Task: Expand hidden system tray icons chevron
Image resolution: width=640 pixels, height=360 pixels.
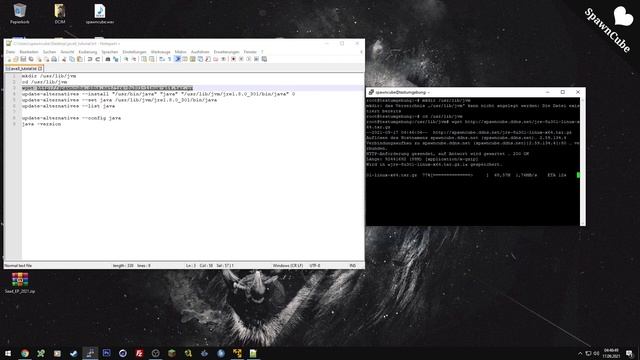Action: [580, 353]
